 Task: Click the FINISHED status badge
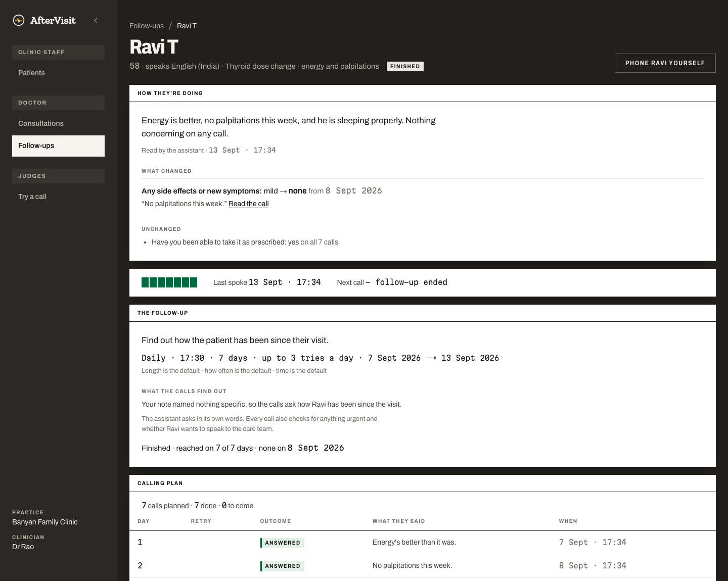[405, 66]
